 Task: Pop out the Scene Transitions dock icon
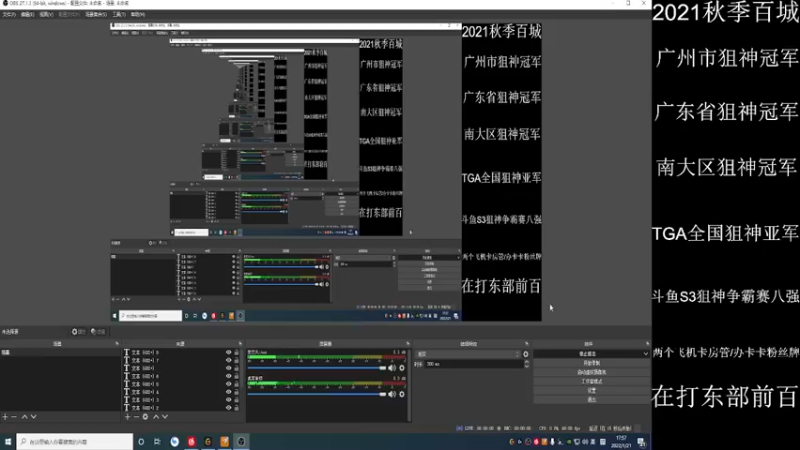click(x=527, y=344)
